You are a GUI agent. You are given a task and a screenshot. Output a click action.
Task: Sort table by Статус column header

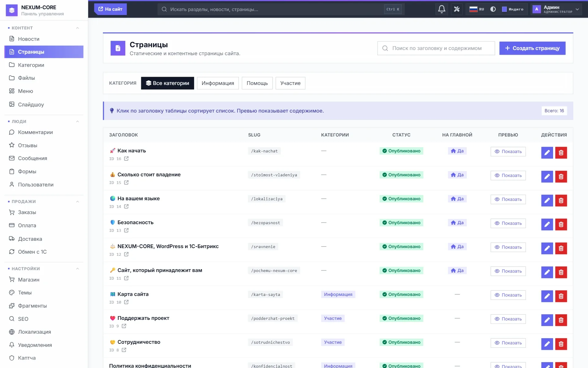pyautogui.click(x=401, y=135)
